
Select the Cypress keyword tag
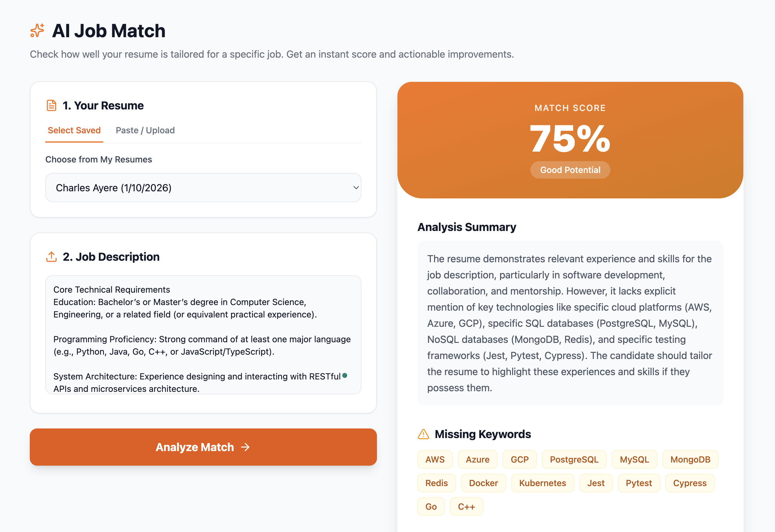pyautogui.click(x=689, y=483)
